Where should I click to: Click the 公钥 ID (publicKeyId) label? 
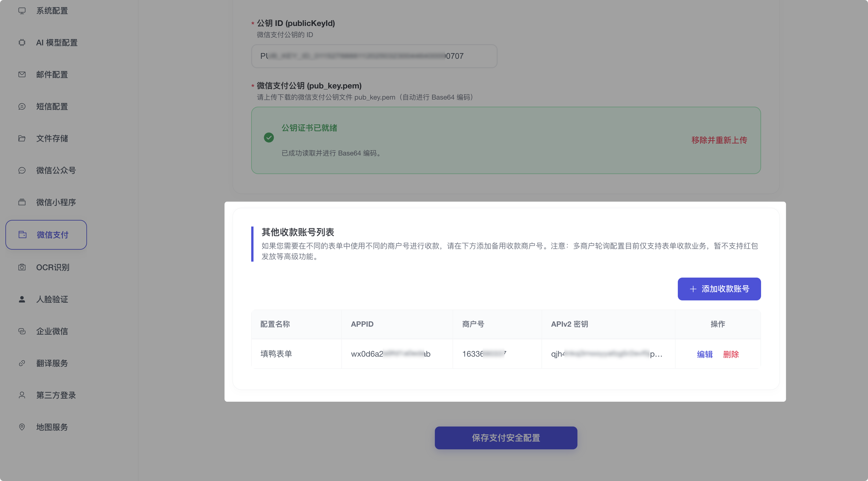point(296,23)
